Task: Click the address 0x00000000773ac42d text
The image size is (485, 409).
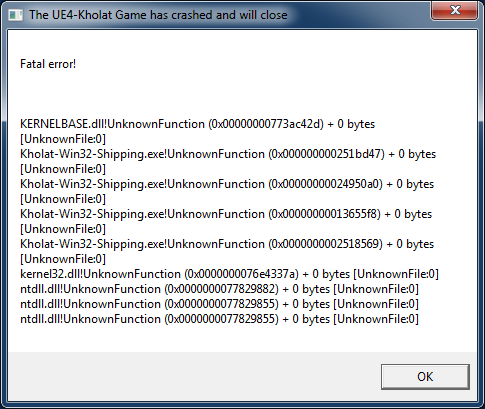Action: (x=266, y=124)
